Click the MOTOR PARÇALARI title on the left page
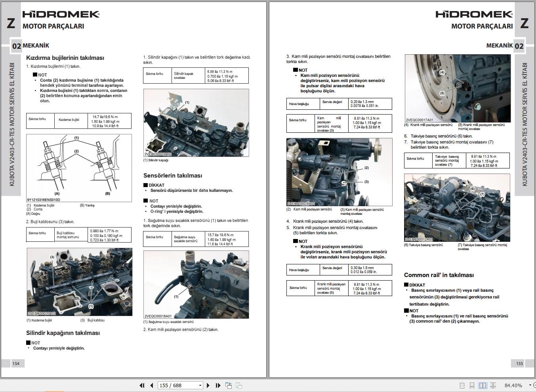This screenshot has width=536, height=392. 53,26
